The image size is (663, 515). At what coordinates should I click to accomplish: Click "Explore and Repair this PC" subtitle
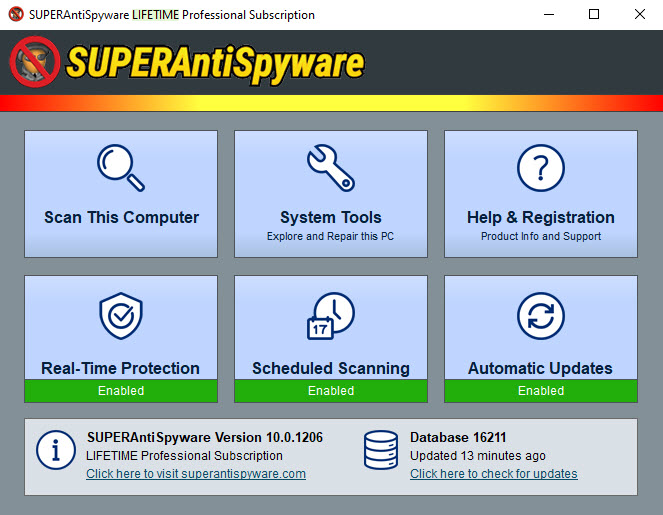330,236
